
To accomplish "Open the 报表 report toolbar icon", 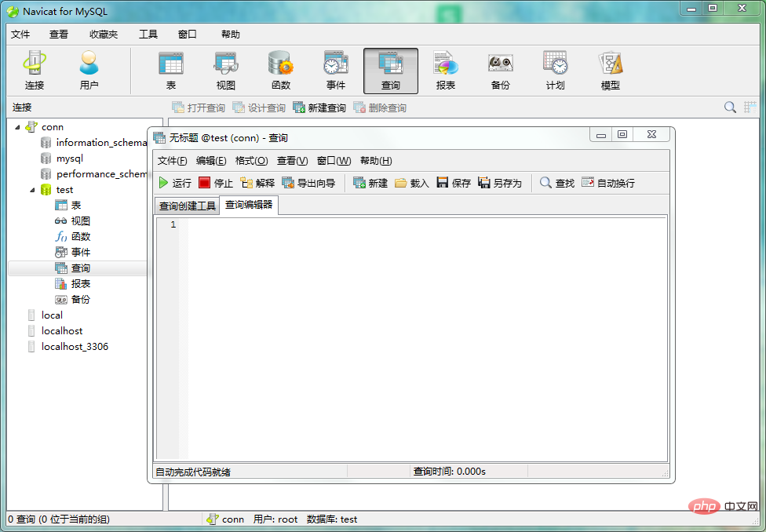I will pos(446,71).
